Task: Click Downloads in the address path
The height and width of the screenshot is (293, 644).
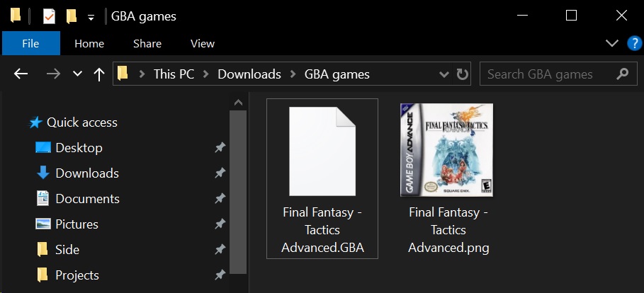Action: tap(249, 74)
